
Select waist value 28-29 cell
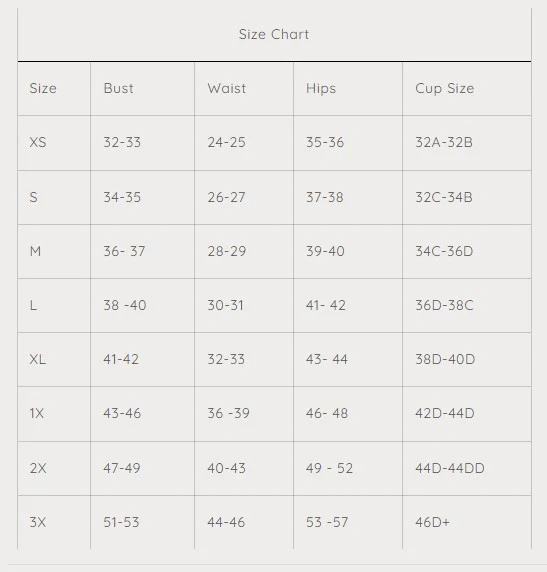tap(227, 251)
